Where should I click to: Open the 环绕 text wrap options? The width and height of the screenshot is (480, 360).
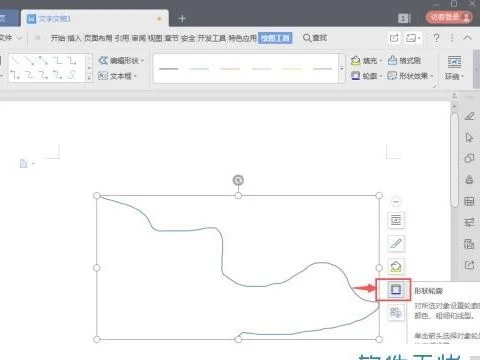(x=454, y=68)
